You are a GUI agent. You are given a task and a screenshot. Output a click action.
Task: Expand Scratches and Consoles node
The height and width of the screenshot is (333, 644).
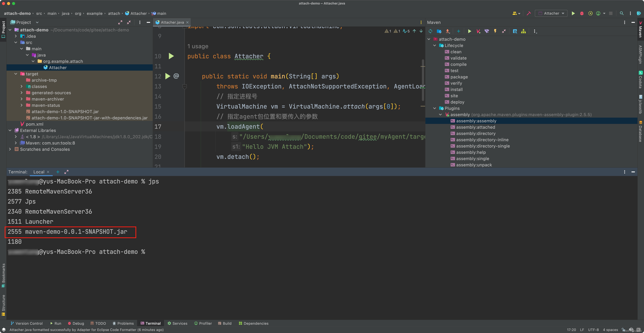10,149
